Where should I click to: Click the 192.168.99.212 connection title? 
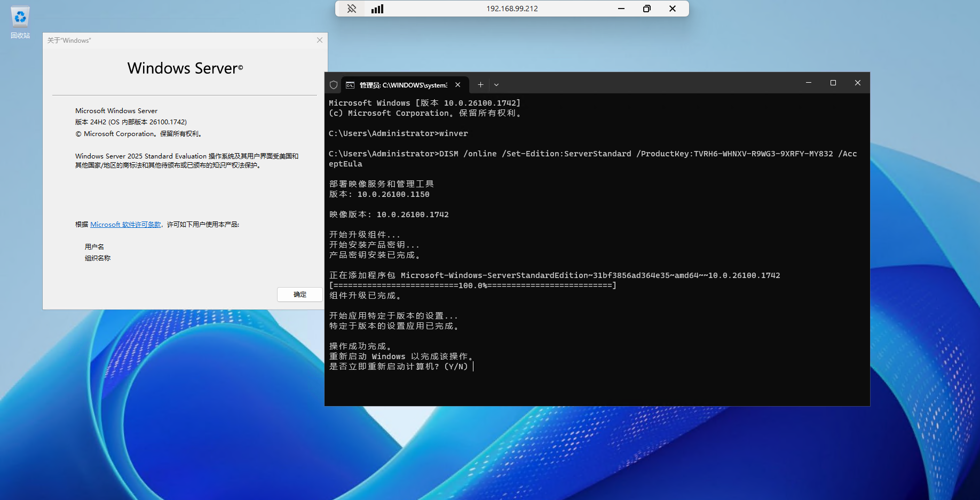pyautogui.click(x=511, y=9)
